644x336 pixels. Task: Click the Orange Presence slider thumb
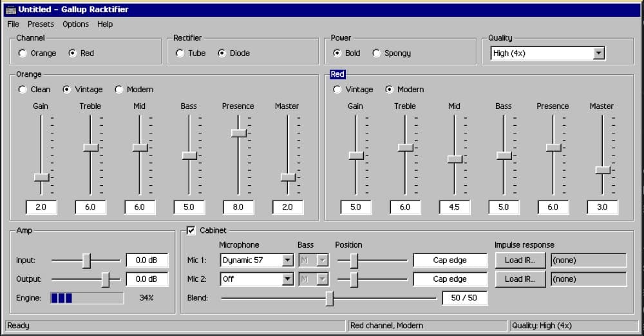pos(239,133)
